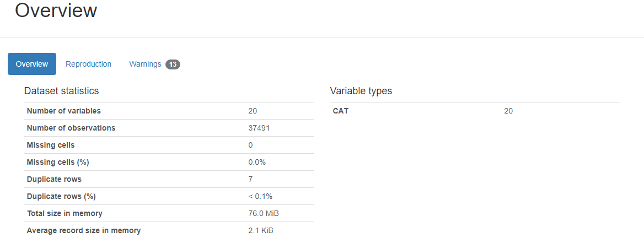Click the Number of observations label

[71, 128]
